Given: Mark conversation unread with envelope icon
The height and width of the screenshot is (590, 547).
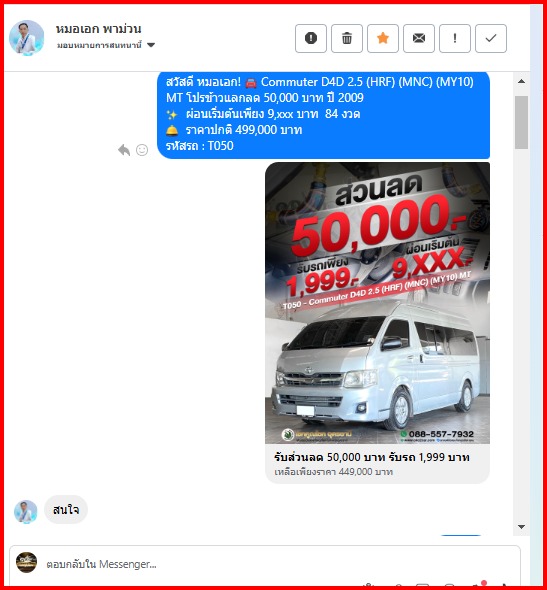Looking at the screenshot, I should point(419,38).
